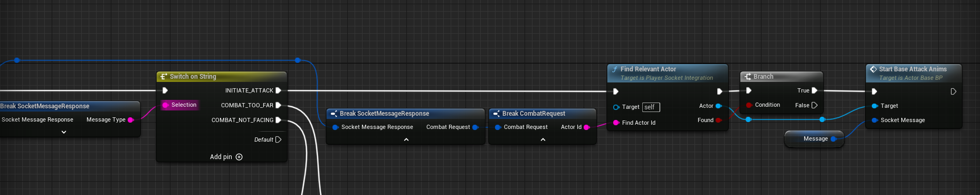Image resolution: width=980 pixels, height=195 pixels.
Task: Click the Combat Request blue output pin
Action: point(475,127)
